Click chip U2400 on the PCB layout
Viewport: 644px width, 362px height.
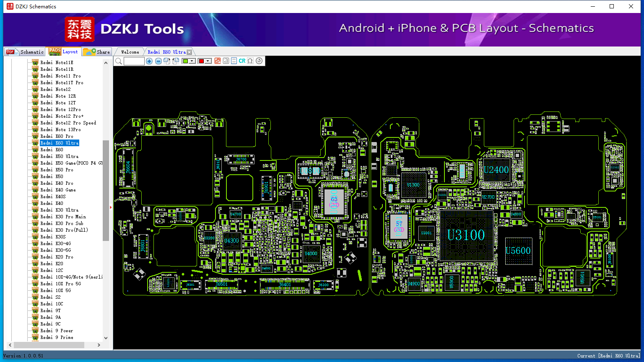[x=496, y=170]
